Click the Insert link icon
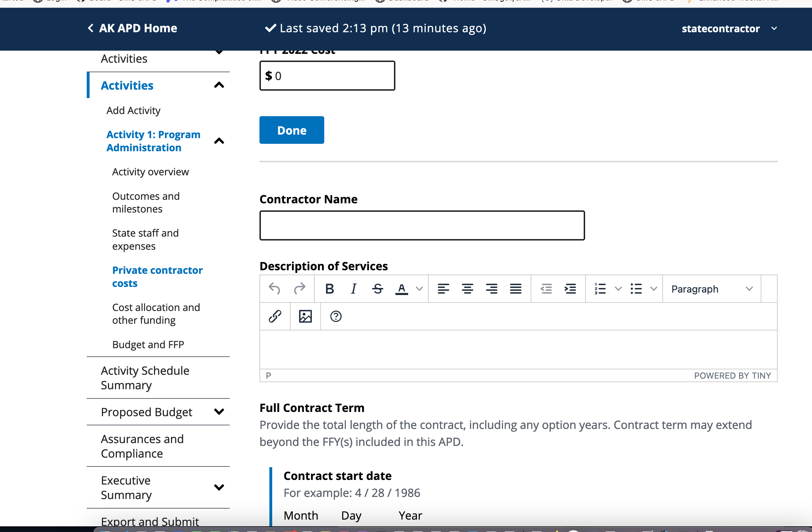 [x=275, y=316]
